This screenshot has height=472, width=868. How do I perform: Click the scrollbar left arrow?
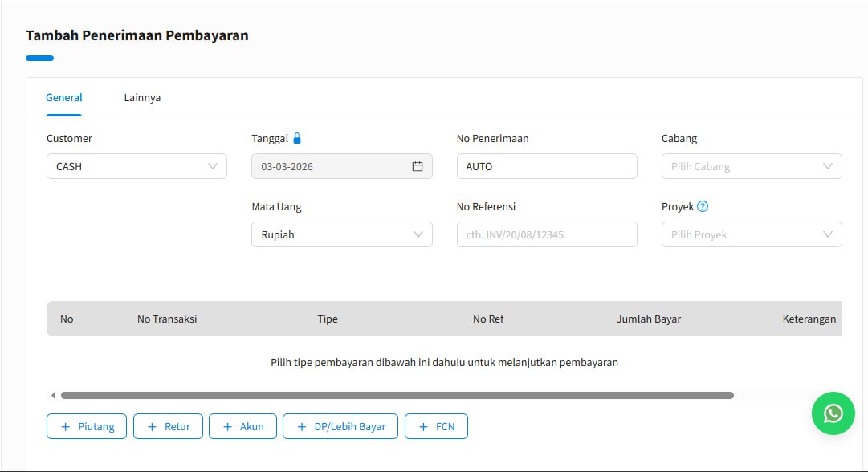coord(53,395)
